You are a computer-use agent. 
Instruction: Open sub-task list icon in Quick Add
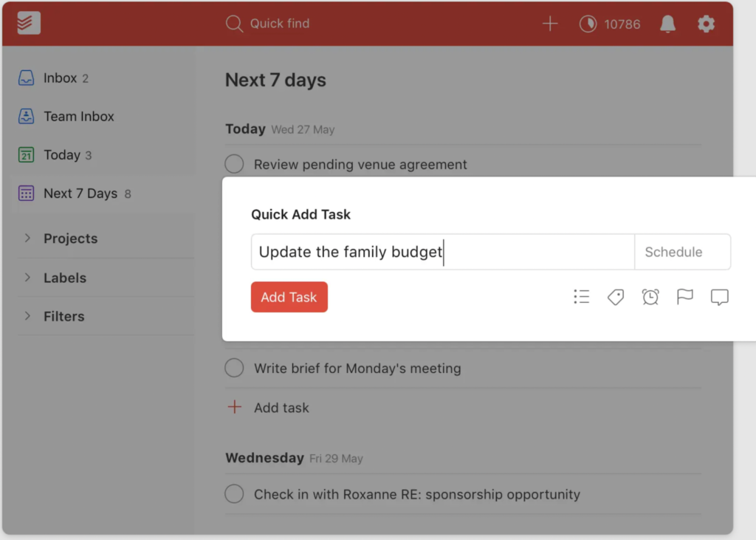click(x=581, y=296)
